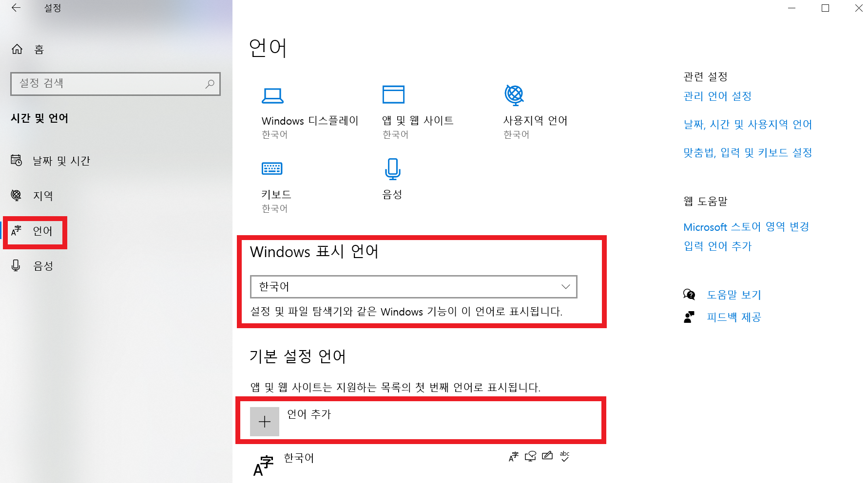Image resolution: width=868 pixels, height=483 pixels.
Task: Open the Home (홈) page icon
Action: [x=17, y=49]
